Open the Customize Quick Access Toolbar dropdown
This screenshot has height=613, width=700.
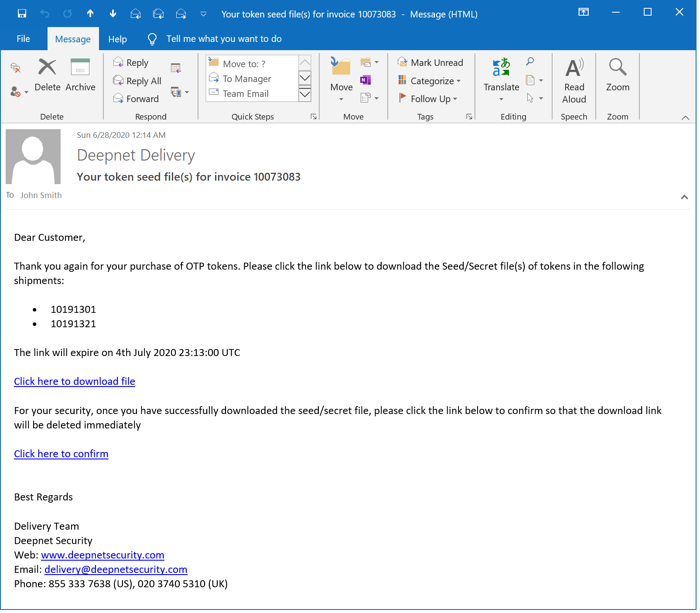pos(203,14)
